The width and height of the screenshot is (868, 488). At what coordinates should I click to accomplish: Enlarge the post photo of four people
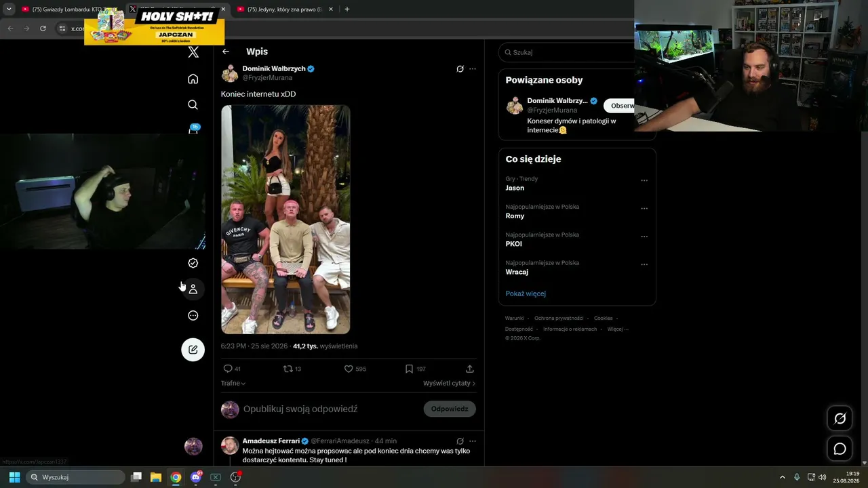[285, 220]
